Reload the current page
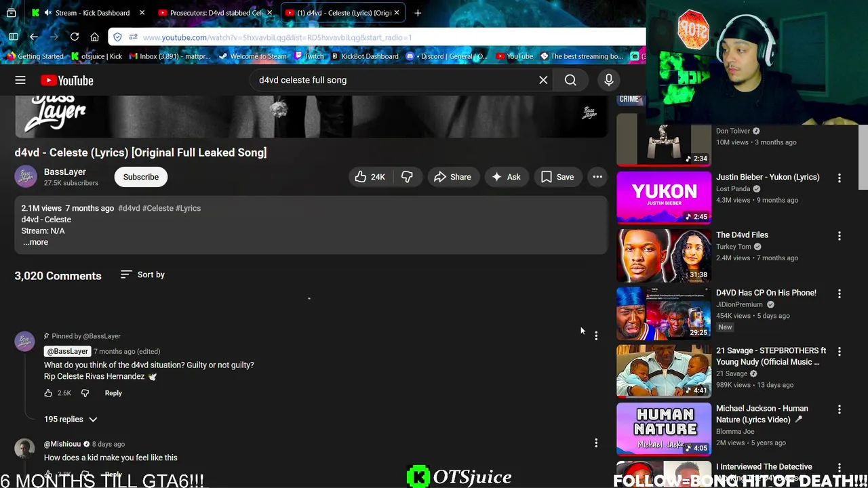 (x=75, y=37)
